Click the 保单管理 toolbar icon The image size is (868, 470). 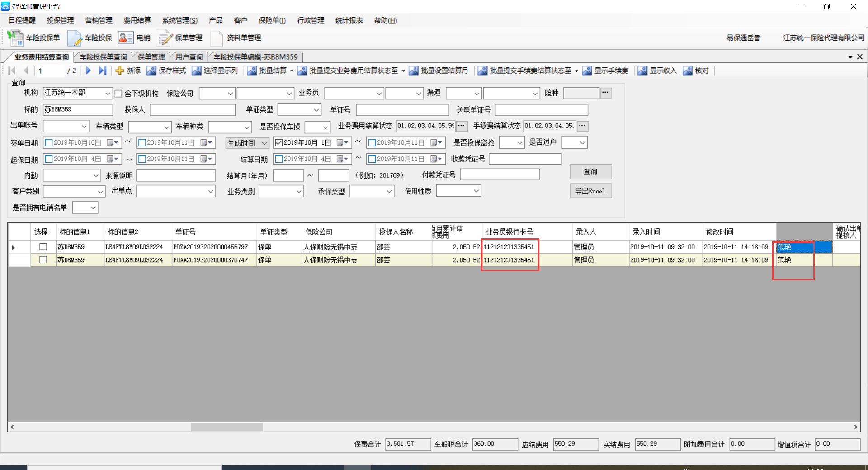click(x=165, y=38)
